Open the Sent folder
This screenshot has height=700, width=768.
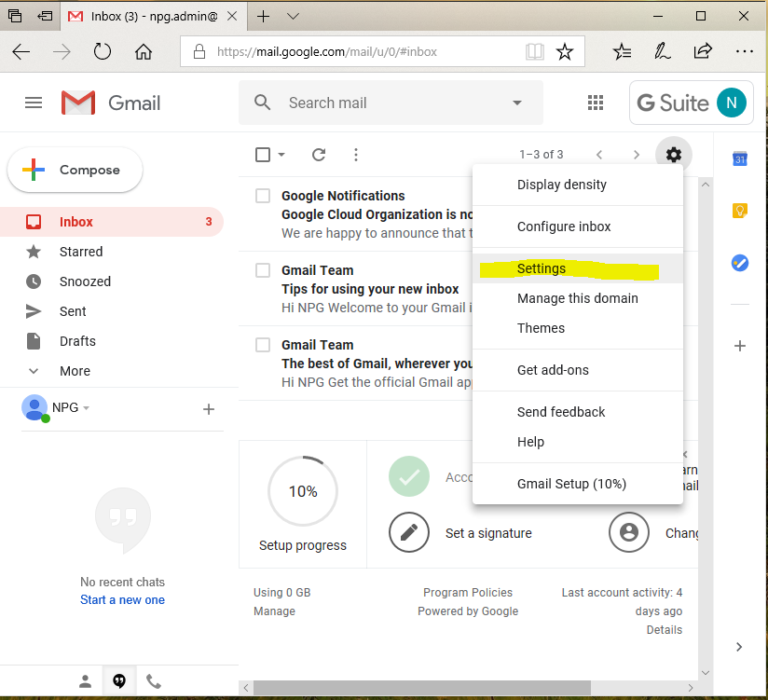[x=112, y=311]
